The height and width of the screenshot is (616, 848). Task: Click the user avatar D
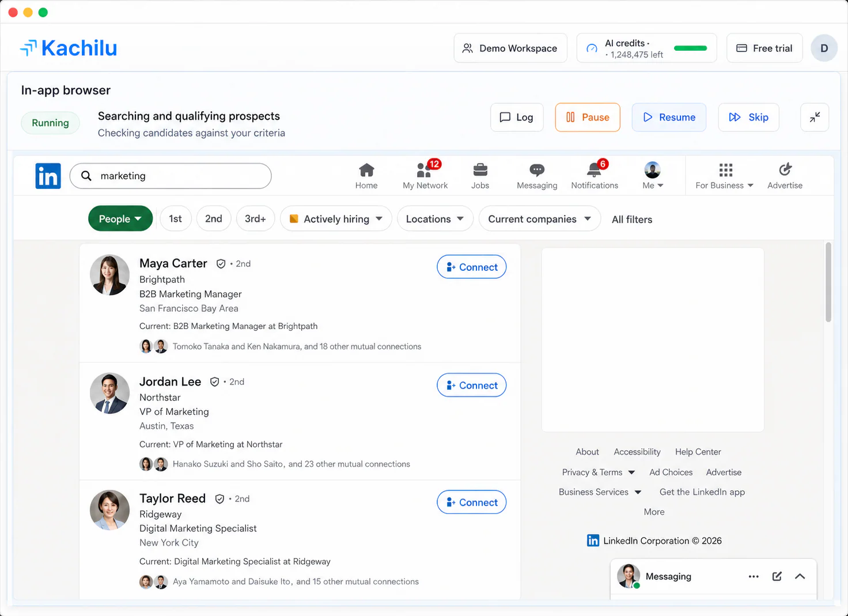824,48
